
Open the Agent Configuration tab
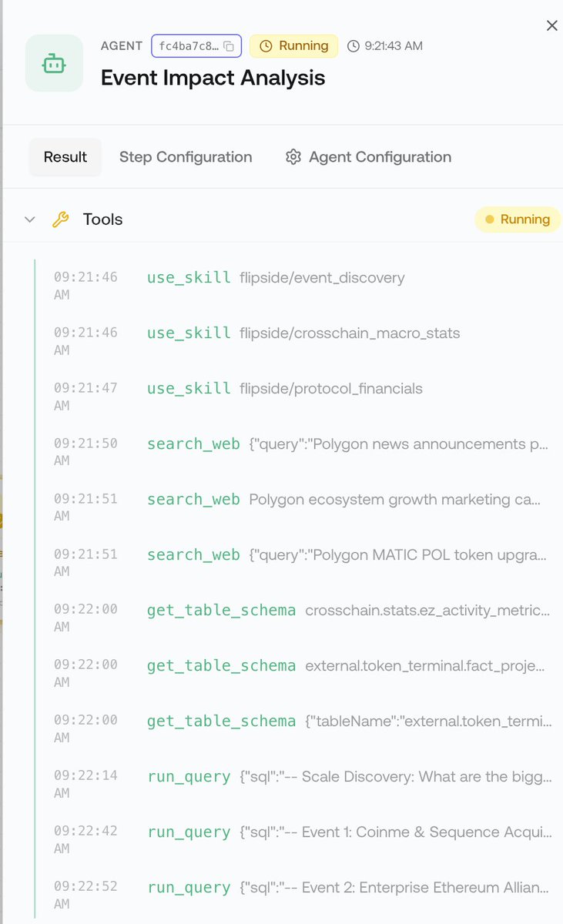pos(368,157)
